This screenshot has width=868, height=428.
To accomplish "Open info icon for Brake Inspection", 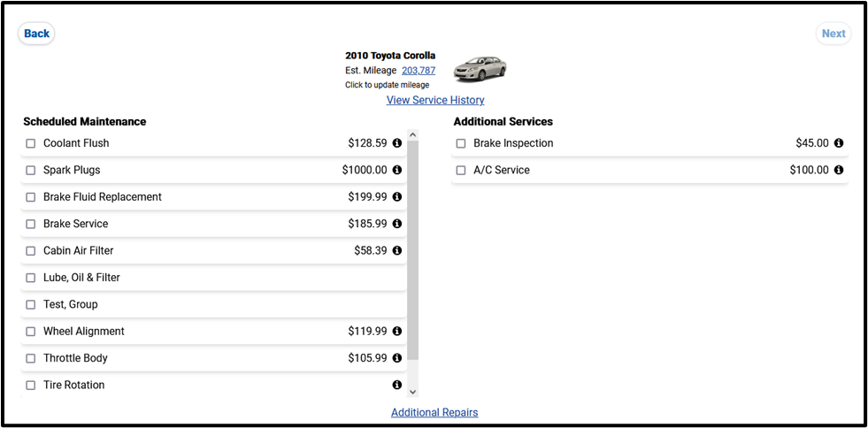I will [839, 143].
